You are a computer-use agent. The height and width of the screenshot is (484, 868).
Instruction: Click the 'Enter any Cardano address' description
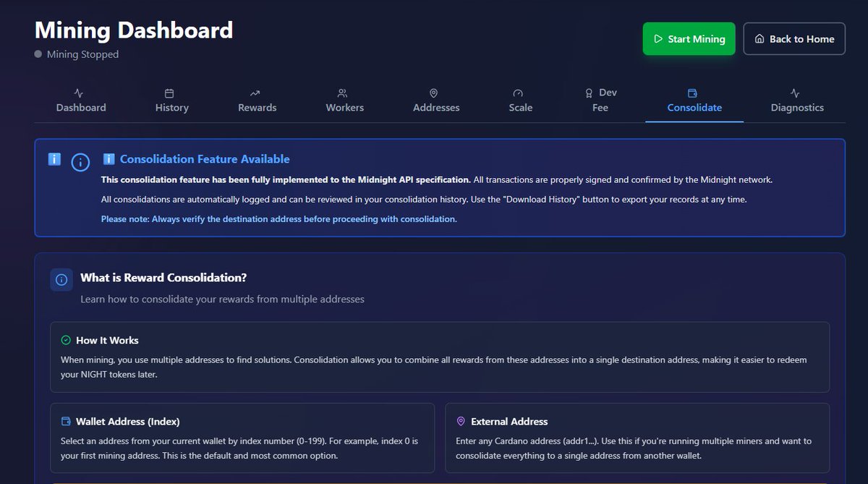pyautogui.click(x=634, y=449)
